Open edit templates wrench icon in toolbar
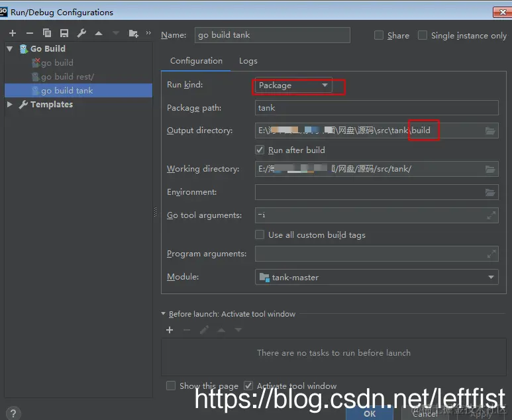The height and width of the screenshot is (420, 512). tap(81, 33)
